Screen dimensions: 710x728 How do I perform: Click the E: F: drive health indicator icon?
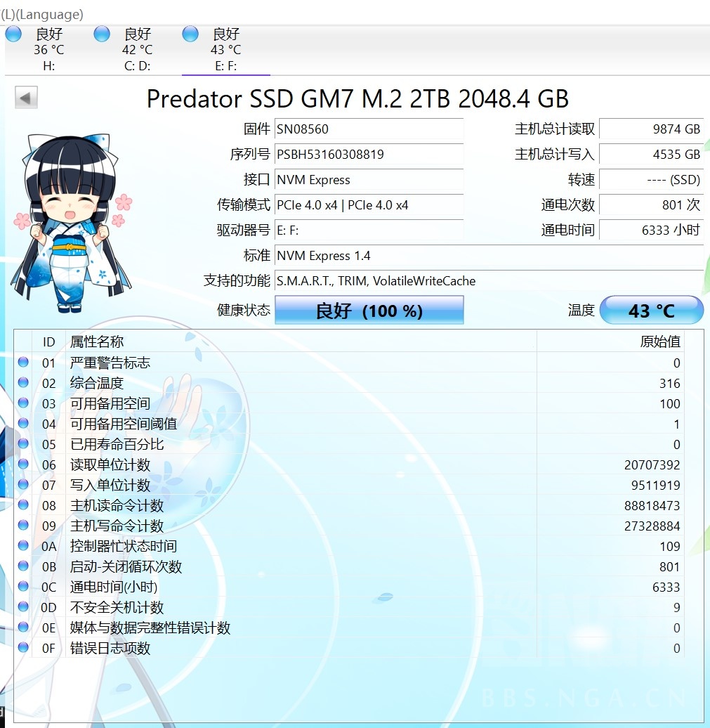[190, 33]
